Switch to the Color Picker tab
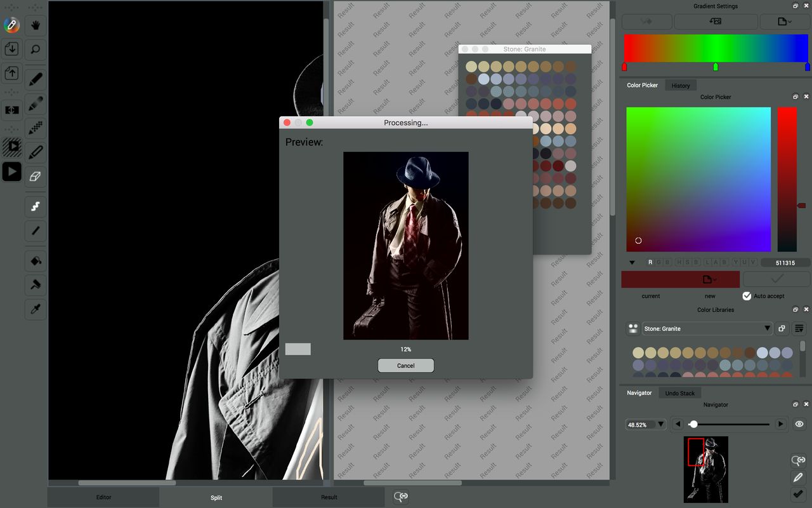812x508 pixels. tap(642, 85)
